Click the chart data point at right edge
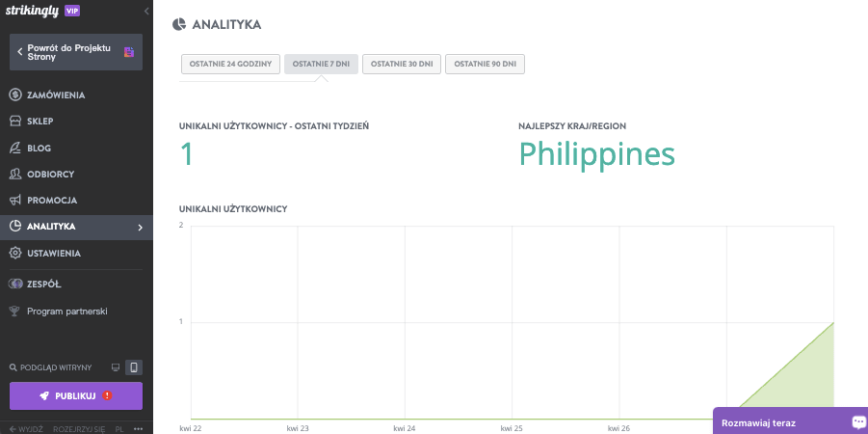 833,322
